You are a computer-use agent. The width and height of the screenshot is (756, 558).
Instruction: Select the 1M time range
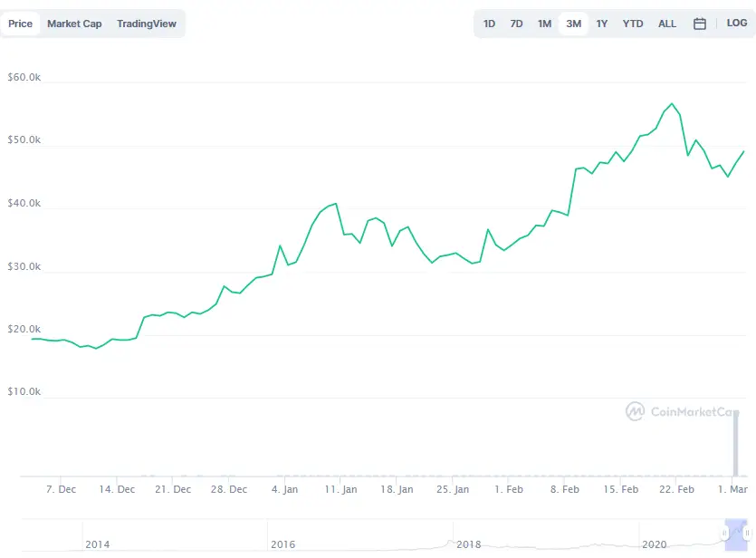[544, 24]
